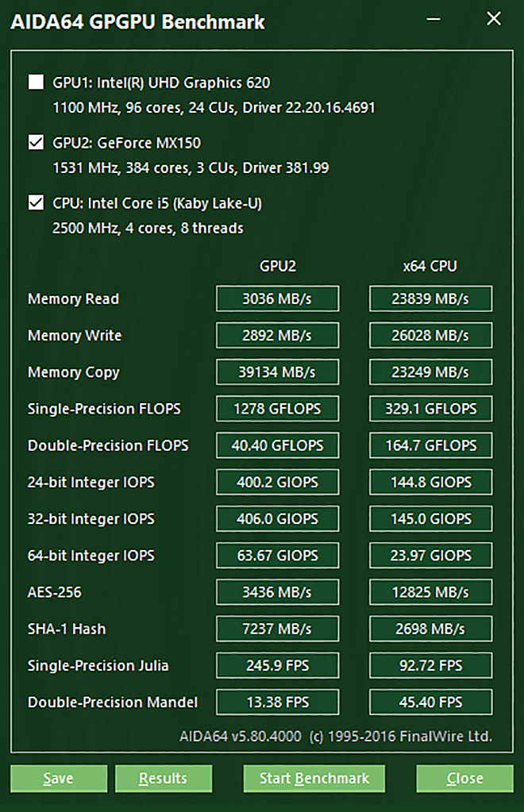Viewport: 524px width, 812px height.
Task: Click the CPU AES-256 12825 MB/s result
Action: coord(431,592)
